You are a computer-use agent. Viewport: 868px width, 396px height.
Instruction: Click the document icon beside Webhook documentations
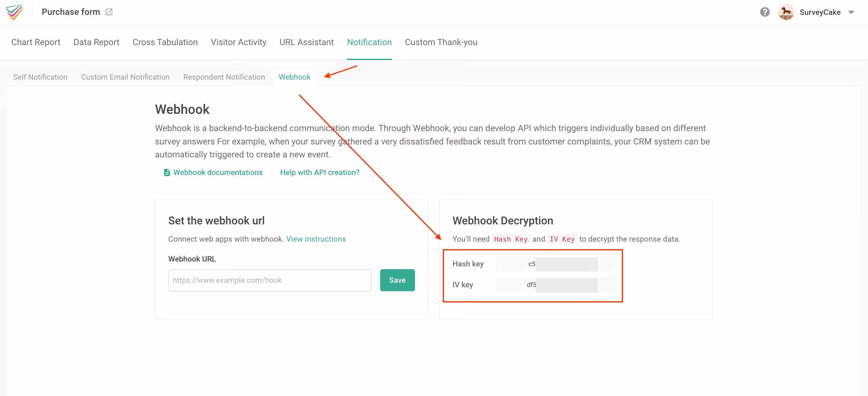[x=167, y=172]
